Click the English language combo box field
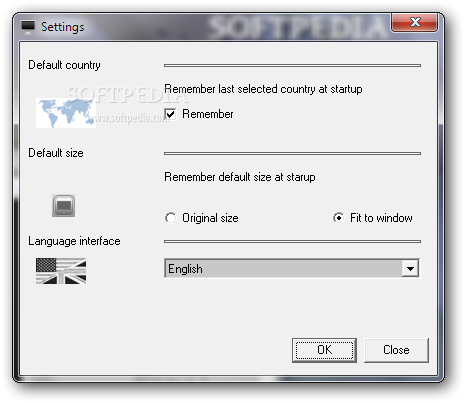 click(292, 269)
